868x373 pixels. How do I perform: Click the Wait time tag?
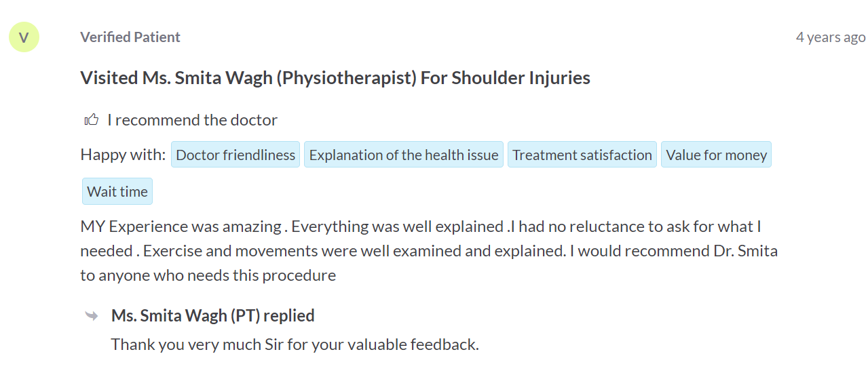tap(117, 191)
